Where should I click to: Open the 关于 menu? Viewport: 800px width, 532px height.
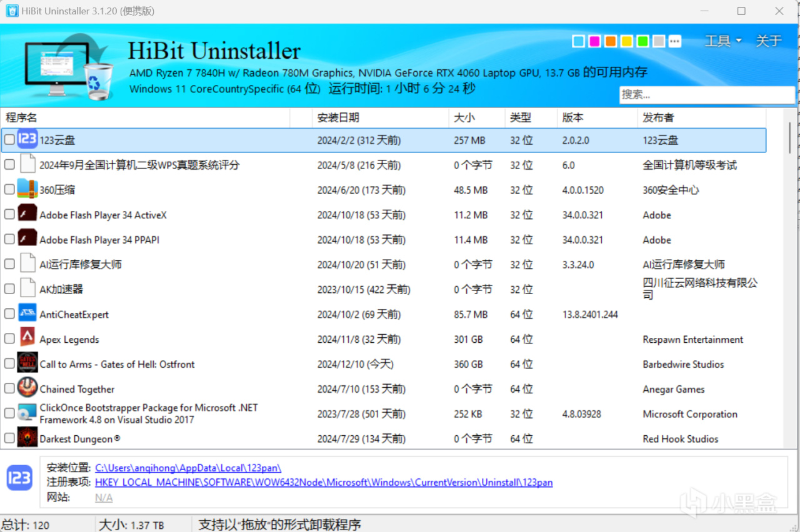[x=769, y=41]
